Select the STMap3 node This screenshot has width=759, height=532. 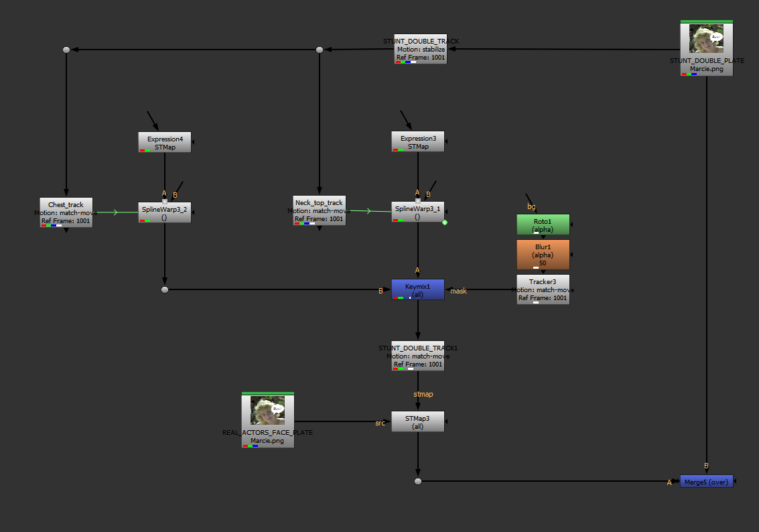(417, 421)
